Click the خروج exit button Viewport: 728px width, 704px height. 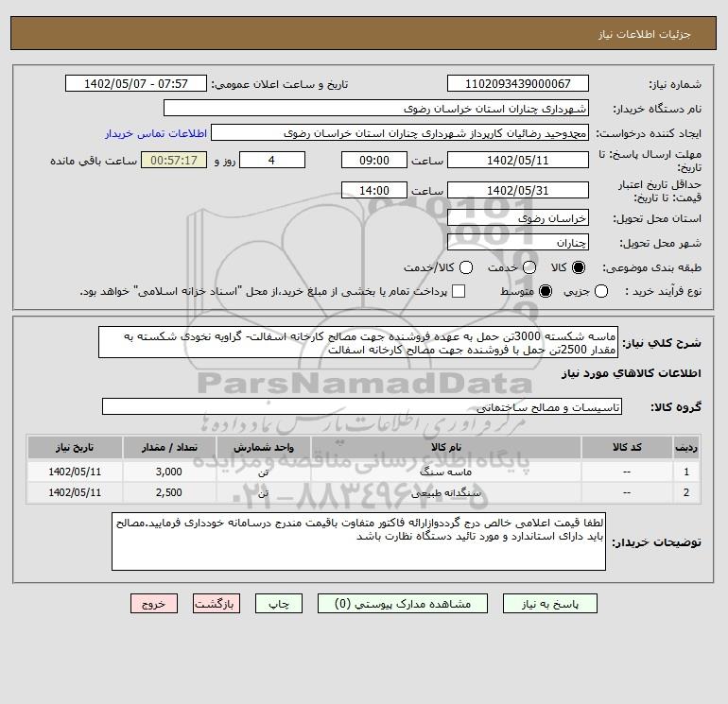154,603
